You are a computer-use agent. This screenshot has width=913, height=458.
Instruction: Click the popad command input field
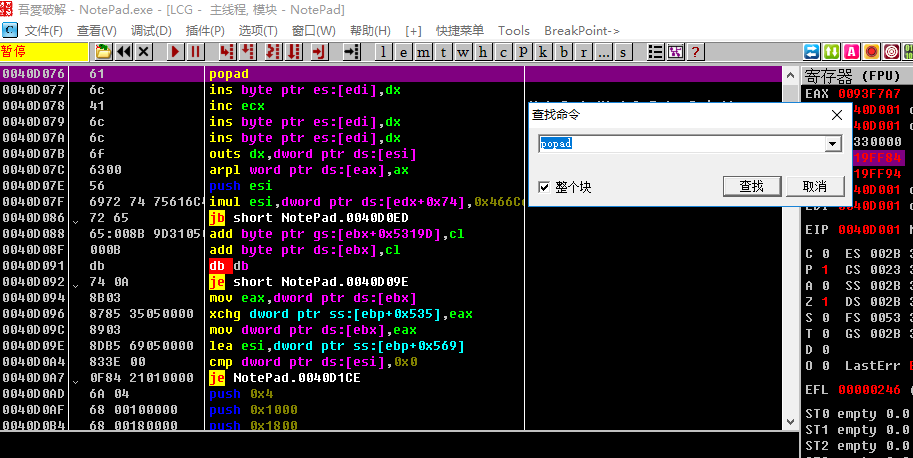680,144
